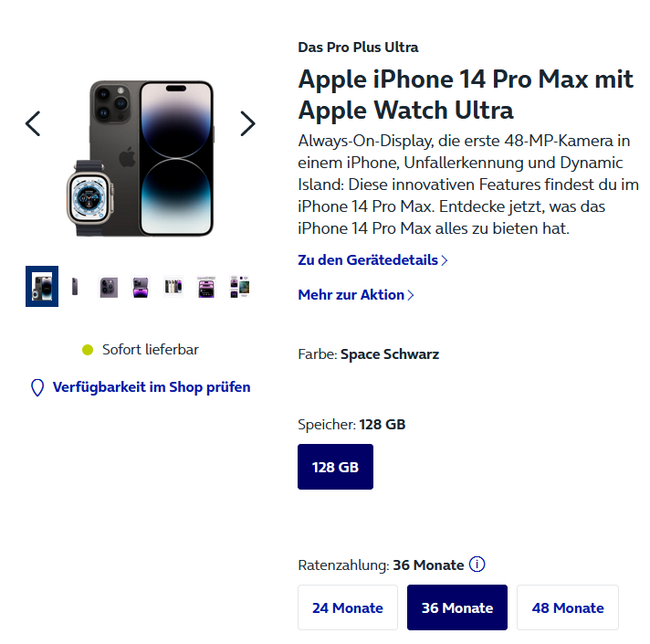Show the last feature collage thumbnail
The width and height of the screenshot is (650, 644).
point(239,287)
